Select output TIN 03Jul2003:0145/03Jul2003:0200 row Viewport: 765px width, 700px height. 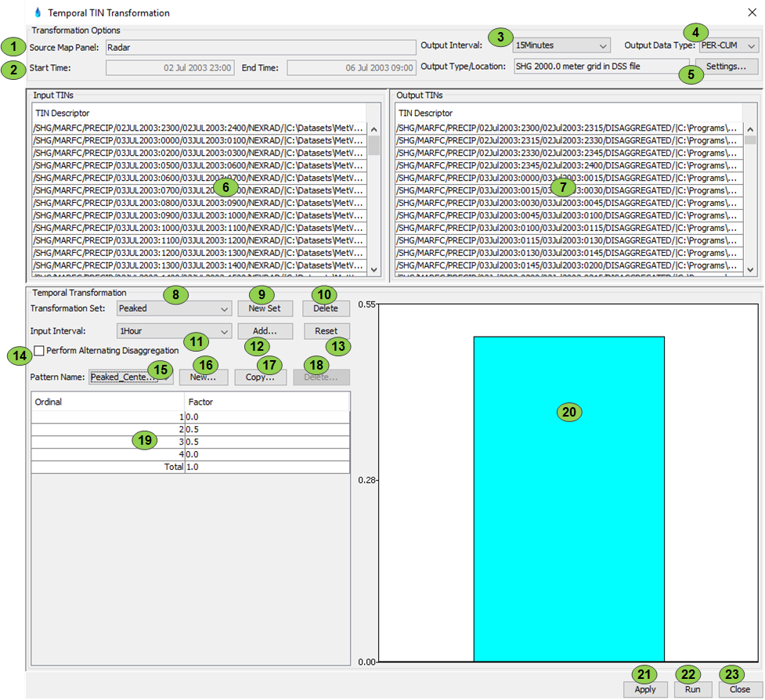(x=569, y=265)
